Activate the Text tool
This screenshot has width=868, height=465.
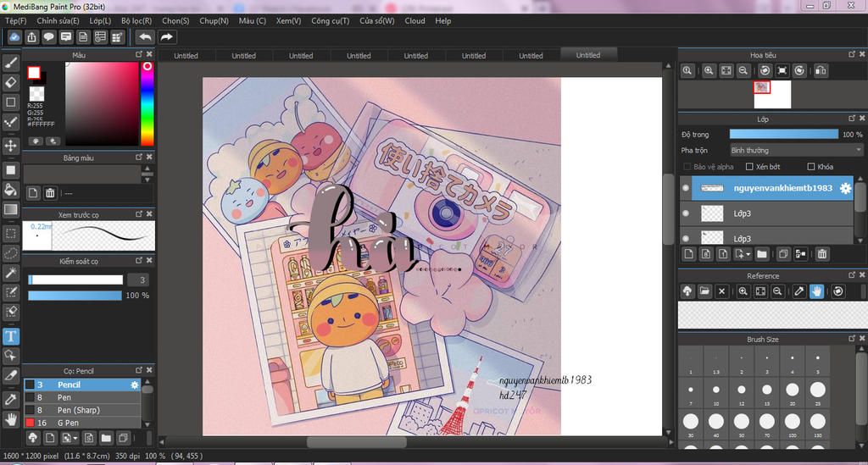tap(11, 336)
